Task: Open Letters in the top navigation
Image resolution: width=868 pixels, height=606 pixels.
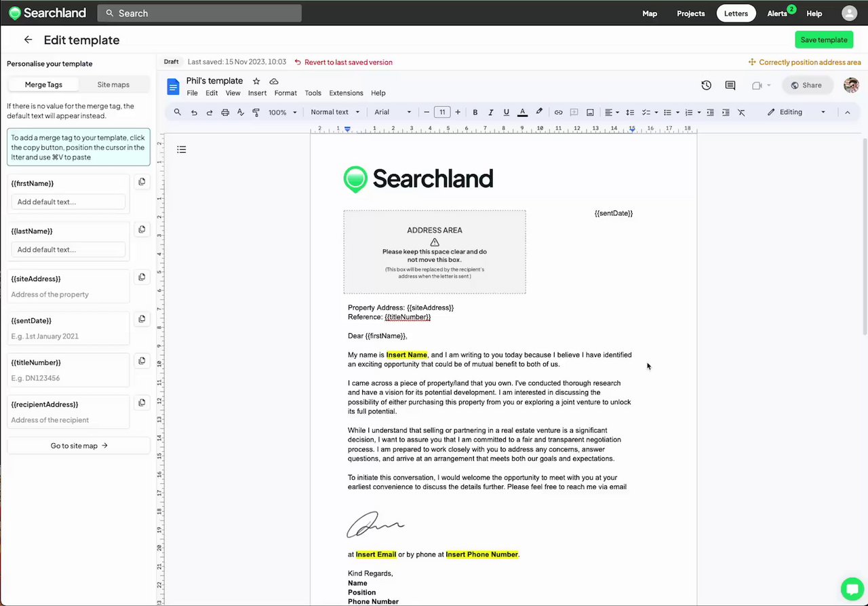Action: [736, 14]
